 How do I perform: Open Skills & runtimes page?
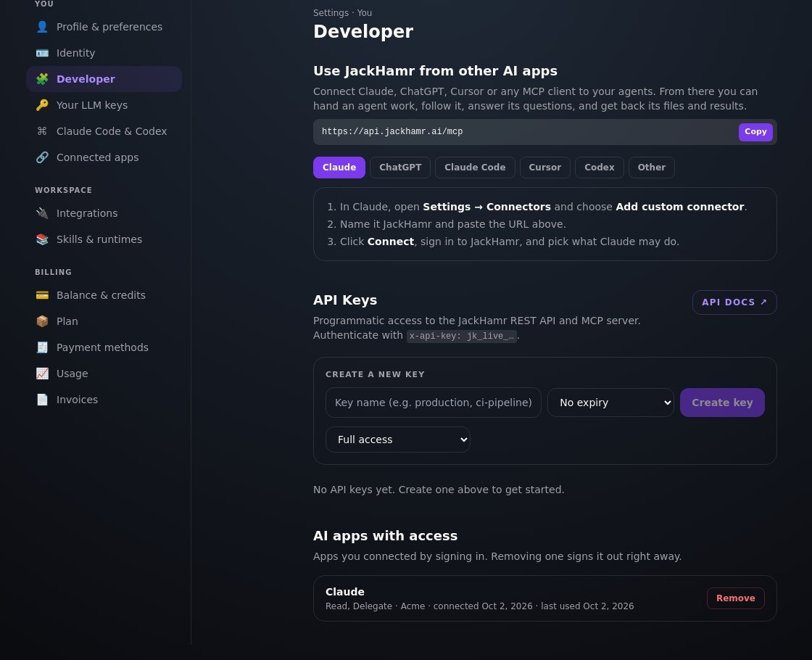[x=104, y=239]
